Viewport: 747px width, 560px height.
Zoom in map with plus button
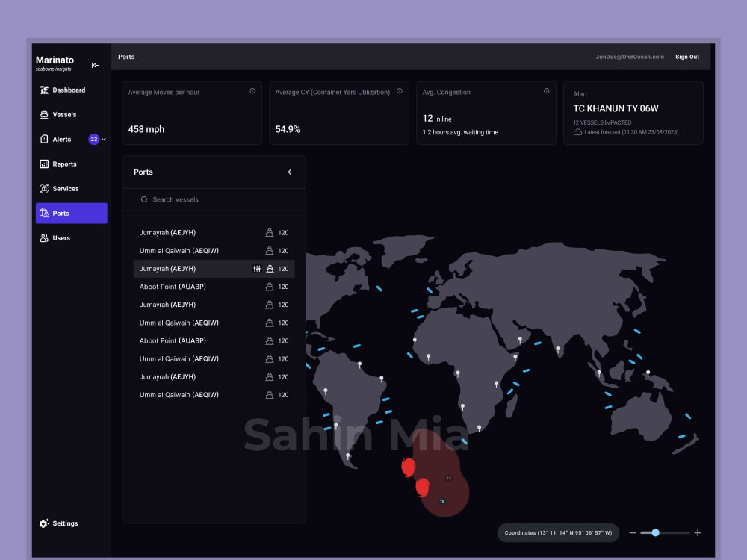(x=698, y=533)
